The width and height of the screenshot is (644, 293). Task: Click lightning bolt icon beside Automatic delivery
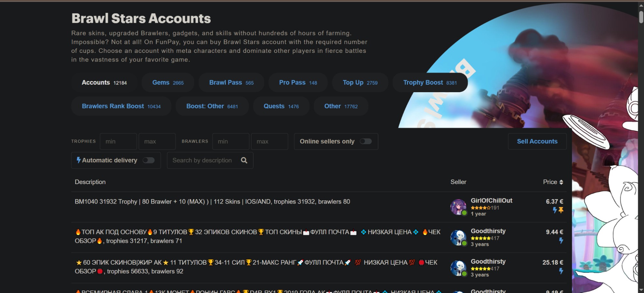click(78, 160)
